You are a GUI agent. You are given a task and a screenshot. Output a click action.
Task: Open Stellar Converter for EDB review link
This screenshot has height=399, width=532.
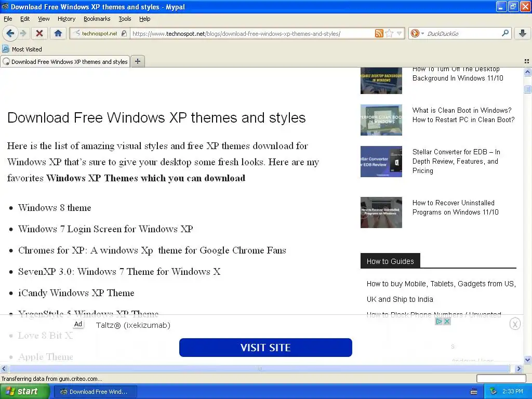[456, 161]
